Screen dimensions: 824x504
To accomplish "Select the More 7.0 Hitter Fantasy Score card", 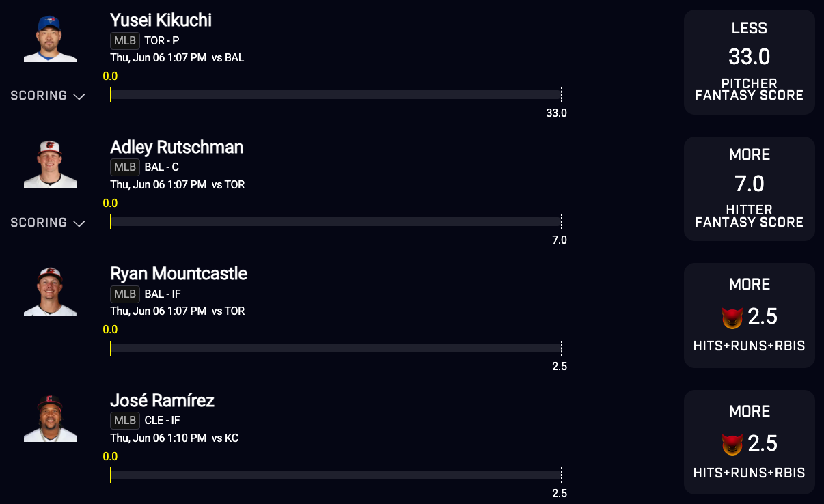I will [x=750, y=188].
